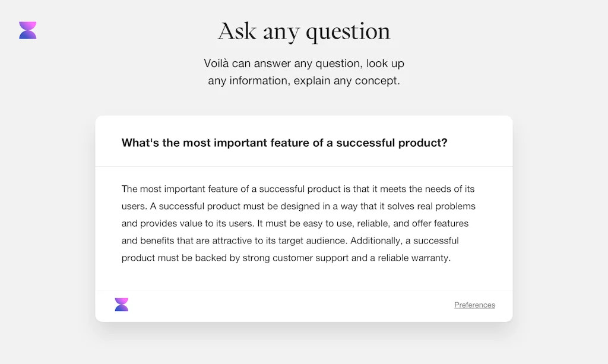Select the blue lower half of the footer logo
608x364 pixels.
pos(121,308)
